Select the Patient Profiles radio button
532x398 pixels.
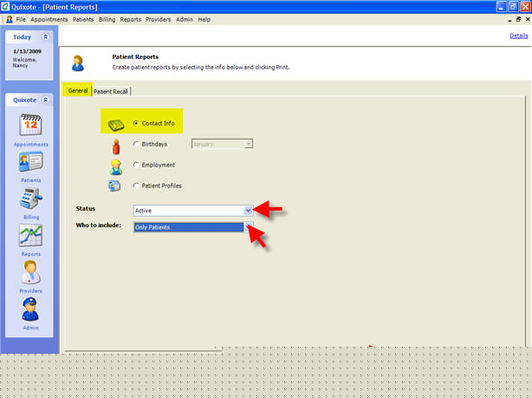click(136, 186)
